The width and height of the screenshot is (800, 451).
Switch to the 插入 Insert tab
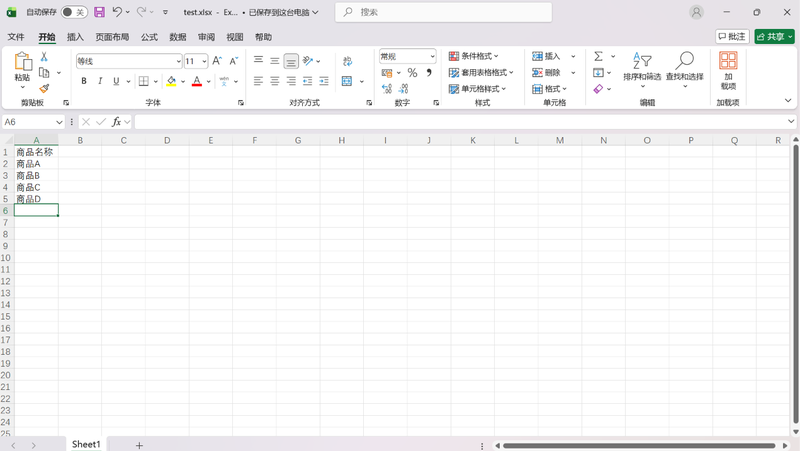[75, 37]
